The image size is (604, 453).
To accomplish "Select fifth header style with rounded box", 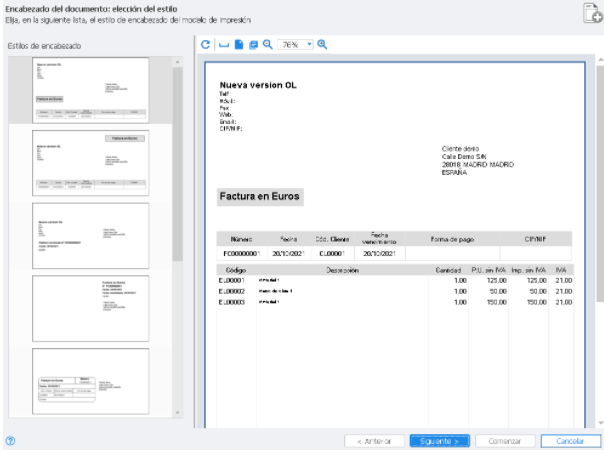I will click(x=91, y=381).
